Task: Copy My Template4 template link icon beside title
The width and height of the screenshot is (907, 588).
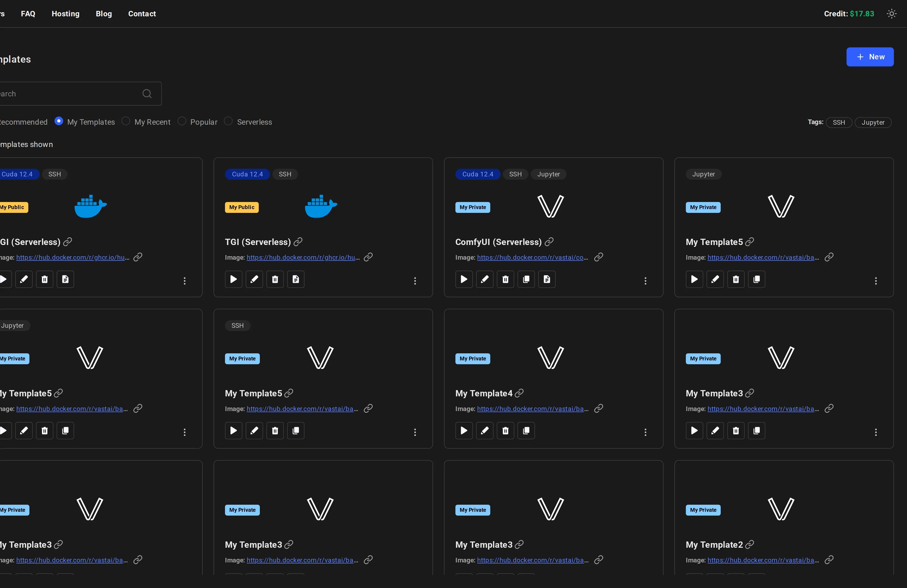Action: (x=519, y=393)
